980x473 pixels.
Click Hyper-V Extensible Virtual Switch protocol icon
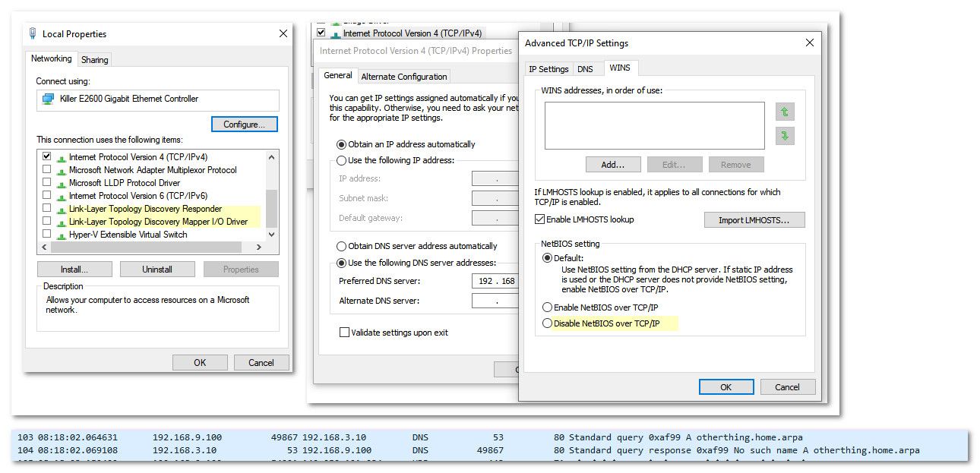pyautogui.click(x=62, y=235)
